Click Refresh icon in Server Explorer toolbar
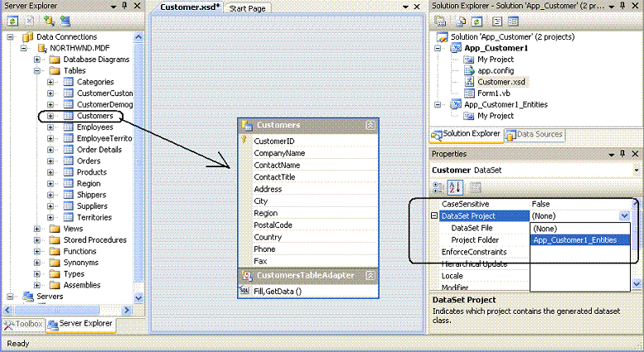This screenshot has width=644, height=352. pyautogui.click(x=12, y=22)
